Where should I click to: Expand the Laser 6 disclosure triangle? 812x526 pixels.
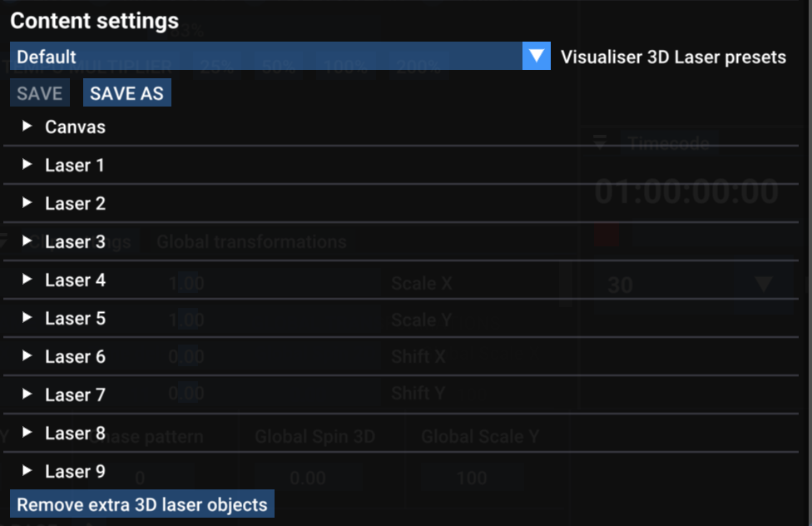pyautogui.click(x=27, y=356)
